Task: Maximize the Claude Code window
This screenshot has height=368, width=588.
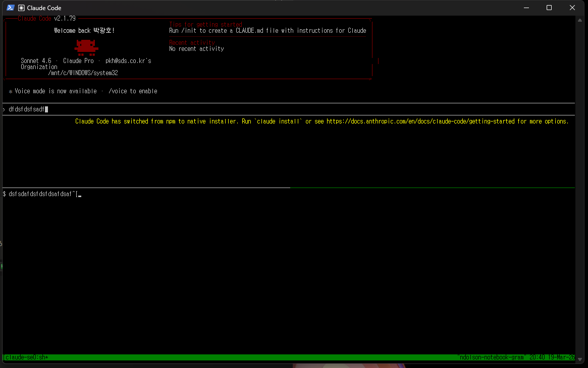Action: 549,8
